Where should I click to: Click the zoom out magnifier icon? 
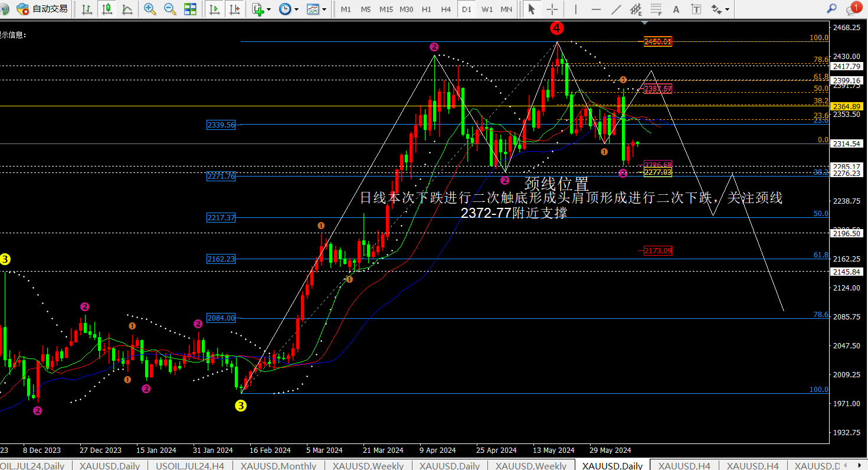[x=170, y=9]
